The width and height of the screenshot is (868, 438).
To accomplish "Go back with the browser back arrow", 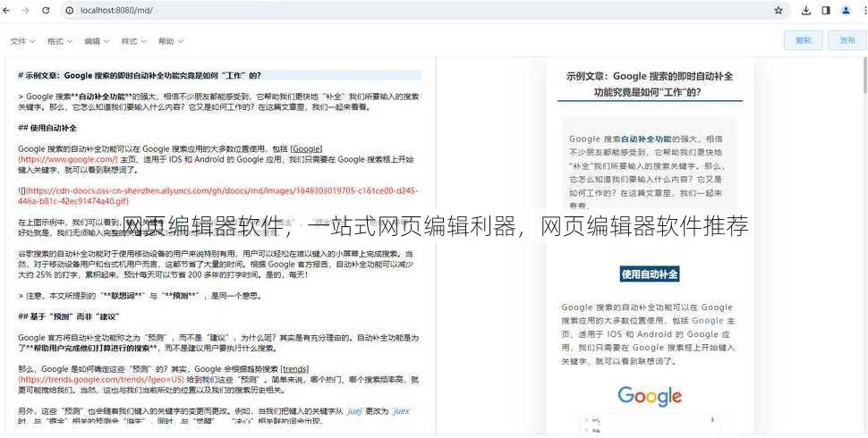I will click(6, 11).
